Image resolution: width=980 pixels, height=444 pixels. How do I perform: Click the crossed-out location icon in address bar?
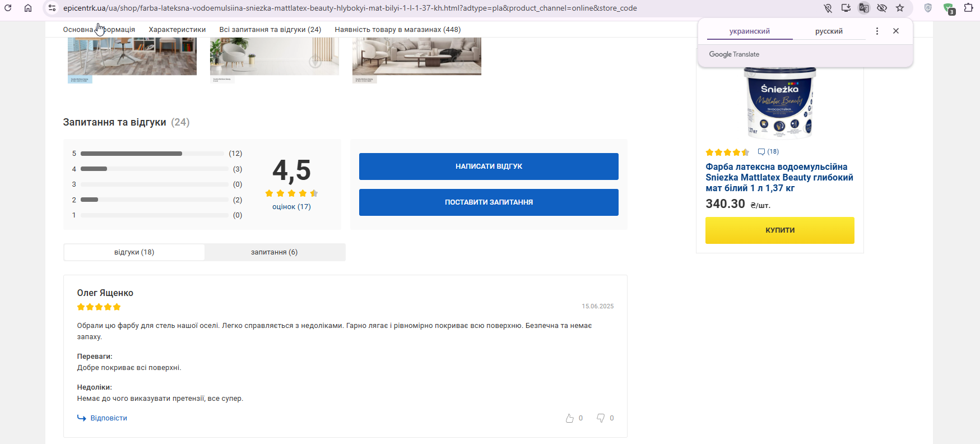(x=828, y=8)
